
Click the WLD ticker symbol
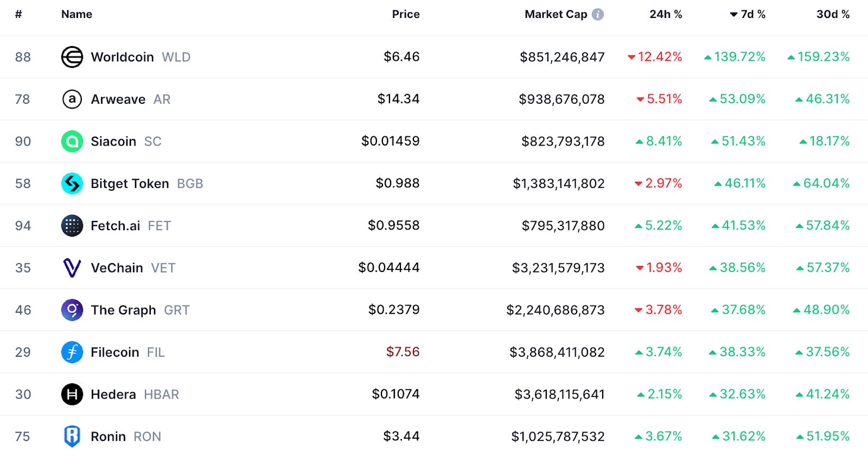point(176,57)
